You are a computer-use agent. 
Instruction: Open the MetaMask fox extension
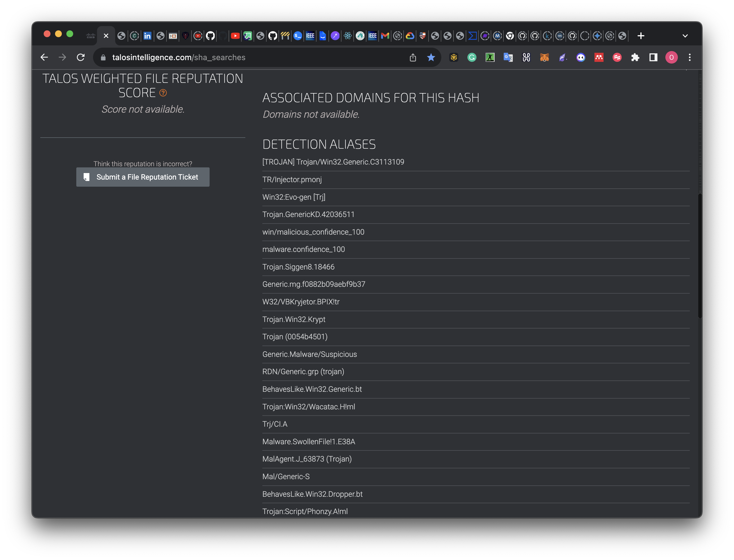(545, 57)
